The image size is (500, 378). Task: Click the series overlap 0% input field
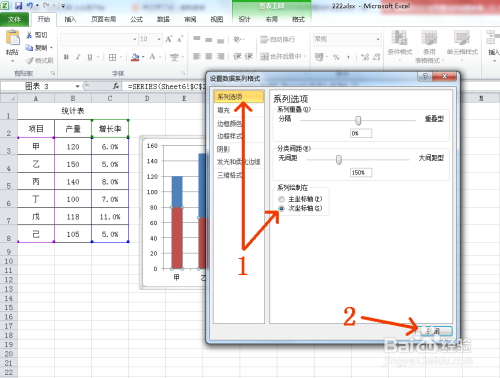click(x=361, y=133)
